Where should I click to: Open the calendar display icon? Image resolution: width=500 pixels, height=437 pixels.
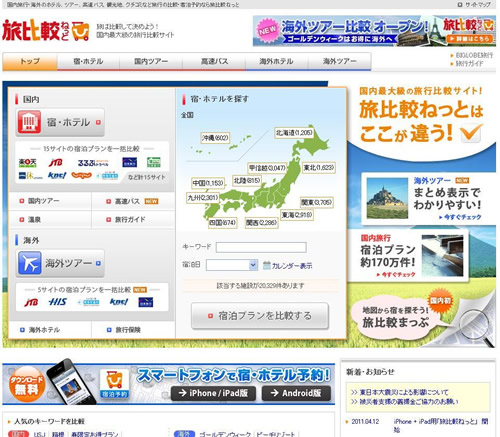coord(267,265)
